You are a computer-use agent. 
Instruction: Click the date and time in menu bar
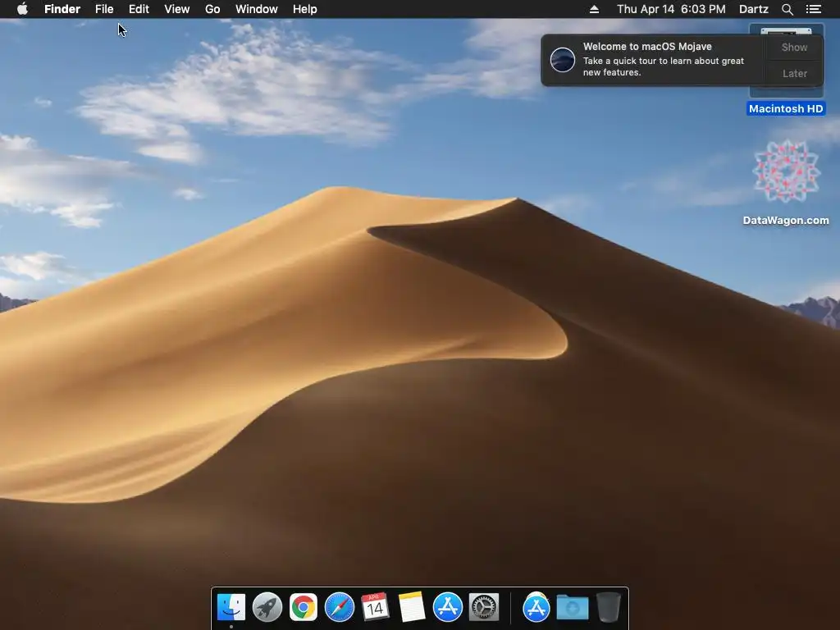(671, 9)
